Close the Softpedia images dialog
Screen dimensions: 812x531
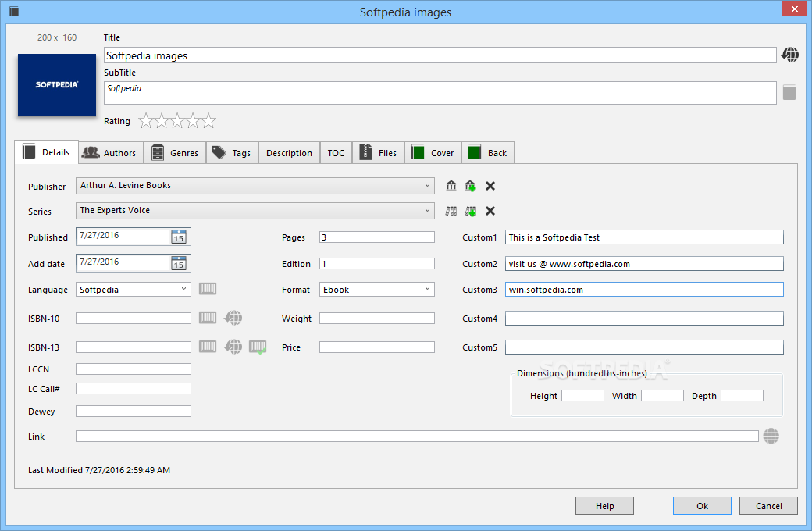[x=794, y=9]
